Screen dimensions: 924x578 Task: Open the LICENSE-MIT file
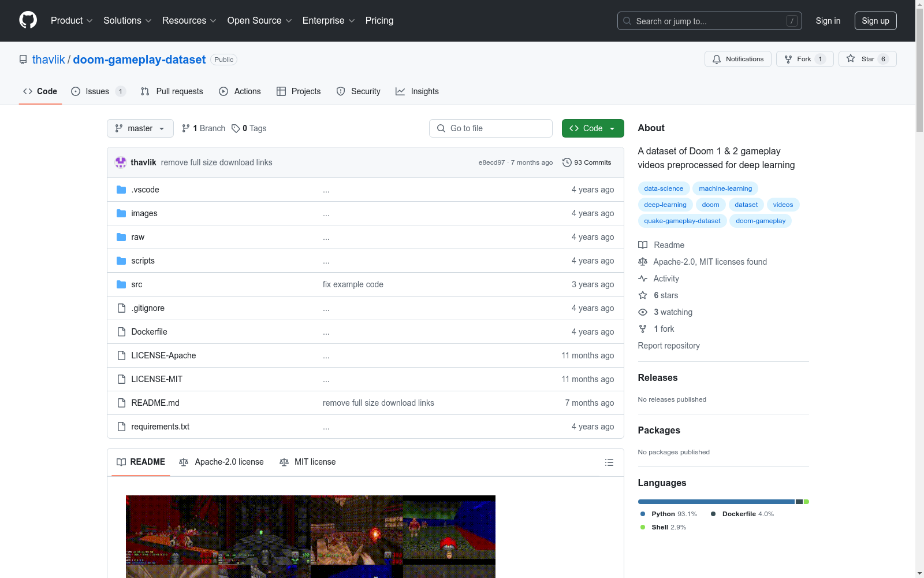pos(157,379)
